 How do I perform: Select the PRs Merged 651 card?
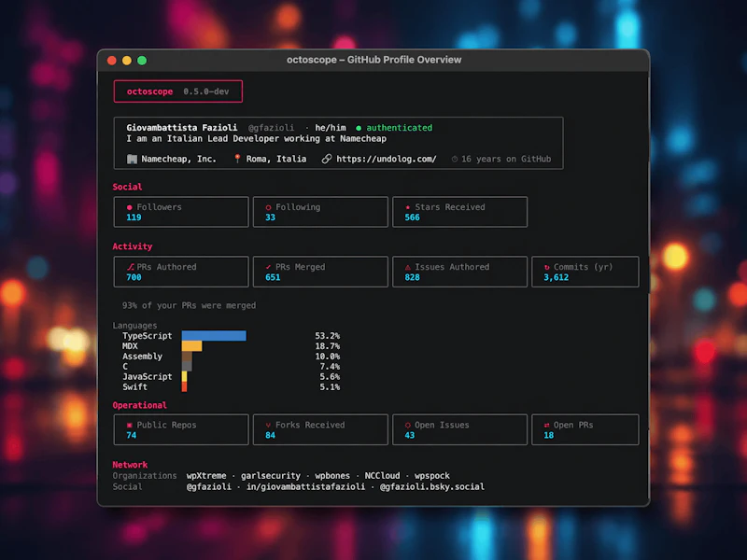[320, 272]
